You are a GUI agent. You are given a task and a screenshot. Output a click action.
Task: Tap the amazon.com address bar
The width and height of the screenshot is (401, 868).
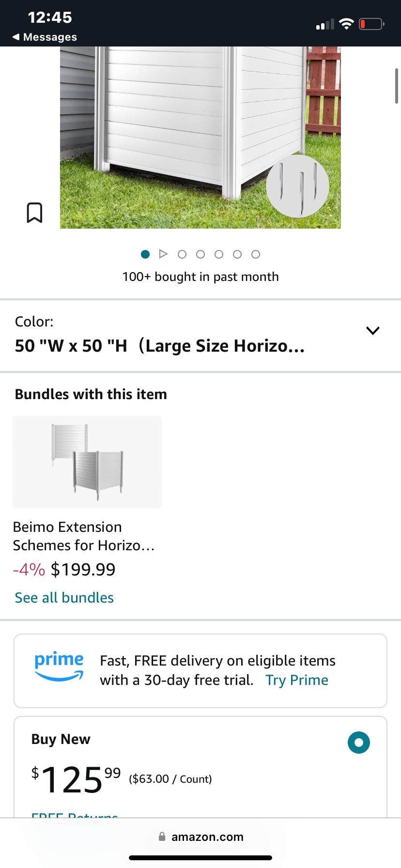(x=207, y=837)
